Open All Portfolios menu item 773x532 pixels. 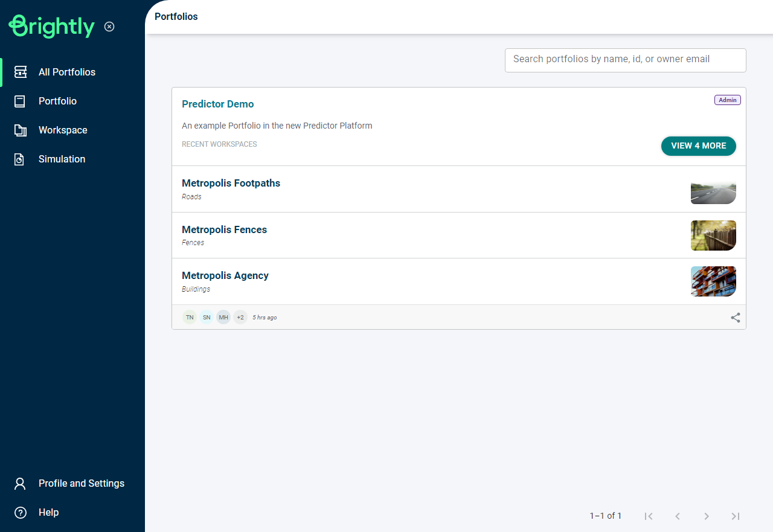click(x=72, y=72)
